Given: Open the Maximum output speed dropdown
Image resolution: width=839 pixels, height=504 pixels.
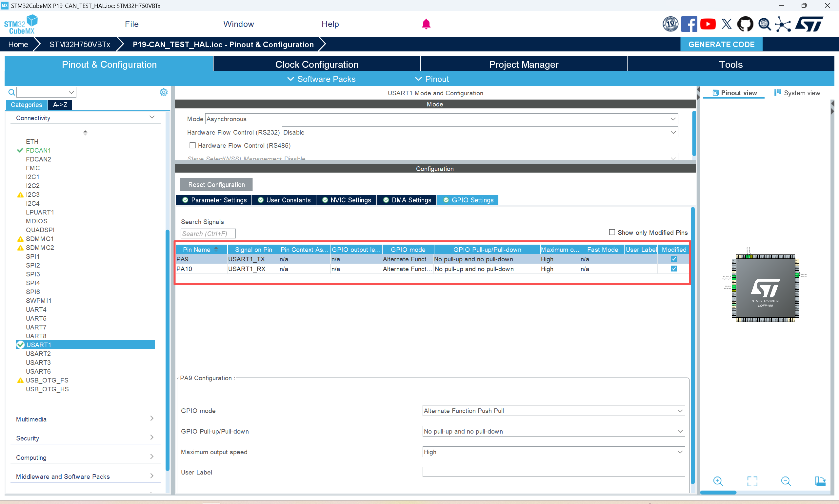Looking at the screenshot, I should coord(553,452).
